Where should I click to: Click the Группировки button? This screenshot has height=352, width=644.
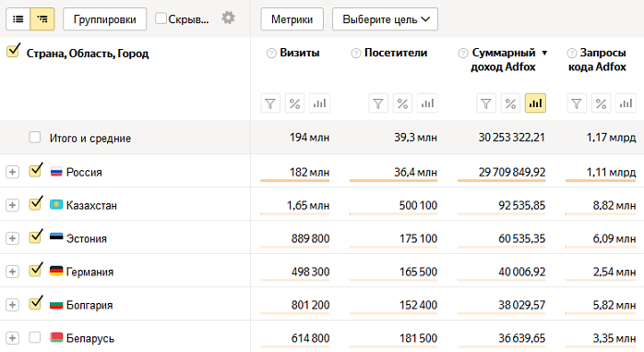point(105,19)
